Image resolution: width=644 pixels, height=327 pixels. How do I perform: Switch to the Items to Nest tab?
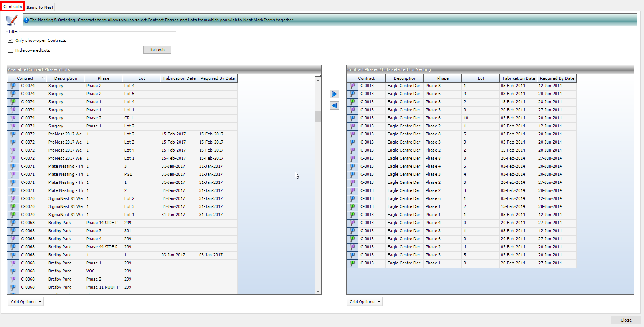[40, 7]
